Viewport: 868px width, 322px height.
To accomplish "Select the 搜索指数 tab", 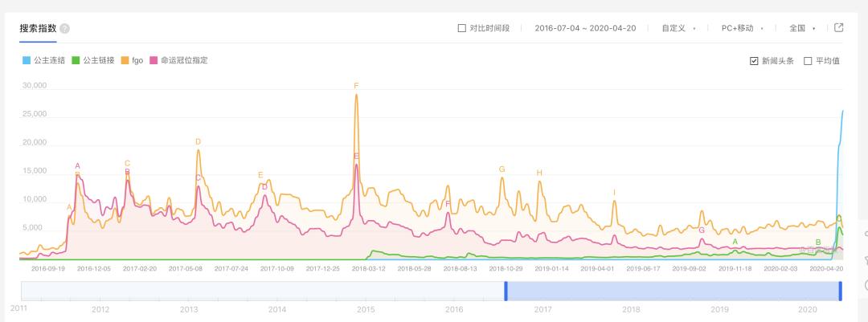I will pyautogui.click(x=39, y=28).
